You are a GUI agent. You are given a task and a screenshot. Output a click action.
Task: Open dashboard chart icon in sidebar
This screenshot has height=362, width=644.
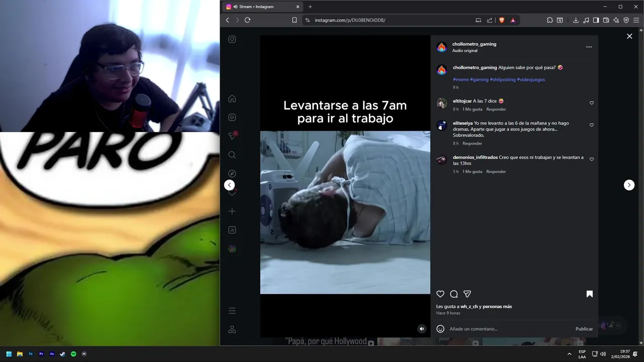(x=232, y=230)
